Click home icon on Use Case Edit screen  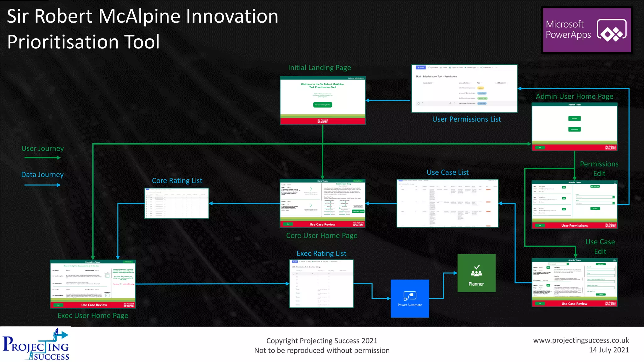[x=614, y=260]
